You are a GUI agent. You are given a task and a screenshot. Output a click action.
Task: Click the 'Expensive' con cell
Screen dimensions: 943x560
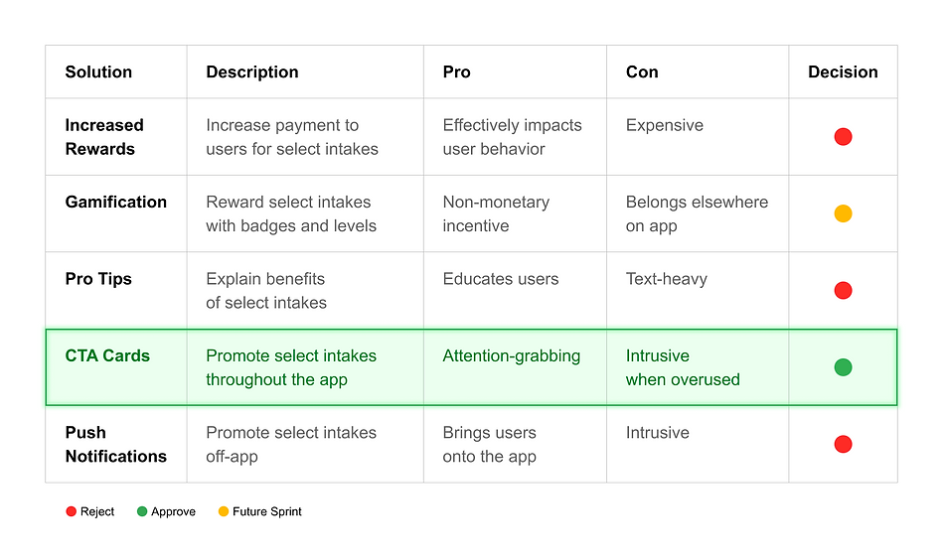pyautogui.click(x=698, y=137)
